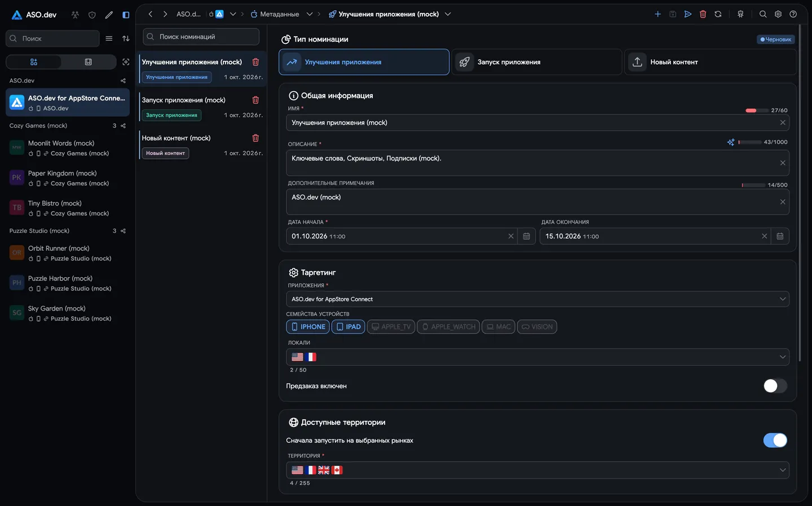Delete the nomination using the top toolbar trash
812x506 pixels.
coord(703,14)
